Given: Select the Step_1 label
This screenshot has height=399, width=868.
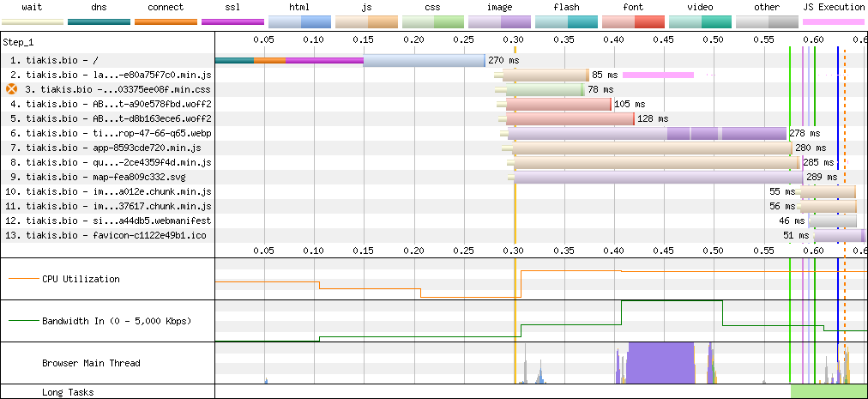Looking at the screenshot, I should coord(18,42).
